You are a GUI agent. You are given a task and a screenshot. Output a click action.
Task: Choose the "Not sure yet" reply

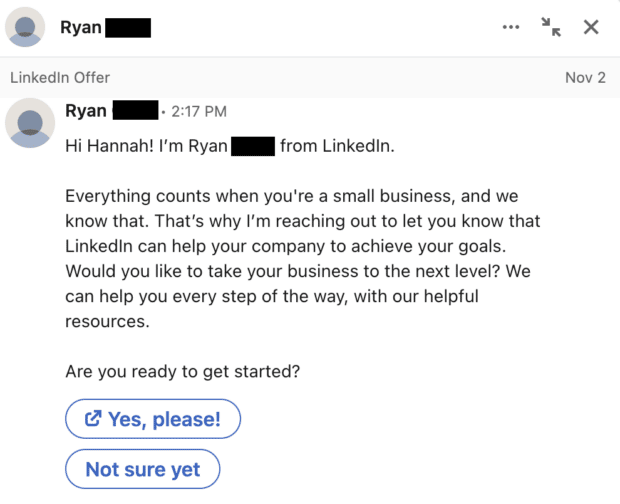142,469
